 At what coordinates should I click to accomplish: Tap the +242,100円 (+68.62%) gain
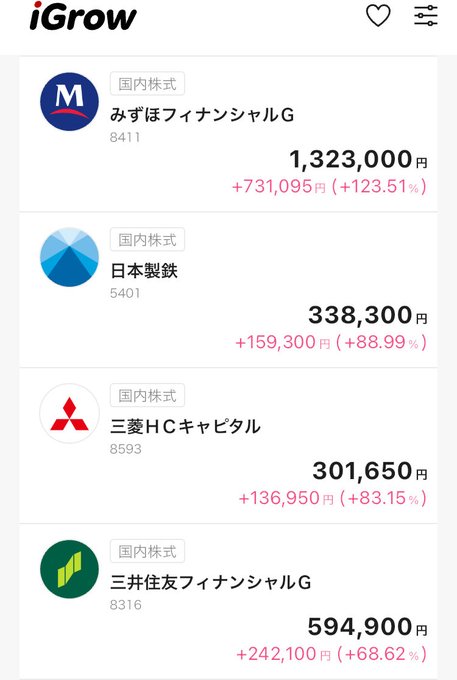[331, 654]
